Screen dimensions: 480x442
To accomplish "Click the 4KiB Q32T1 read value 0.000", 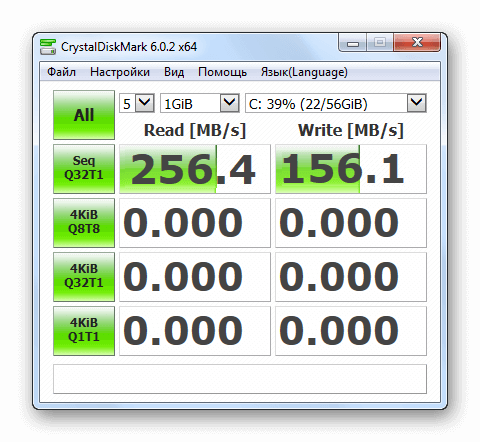I will pyautogui.click(x=195, y=277).
